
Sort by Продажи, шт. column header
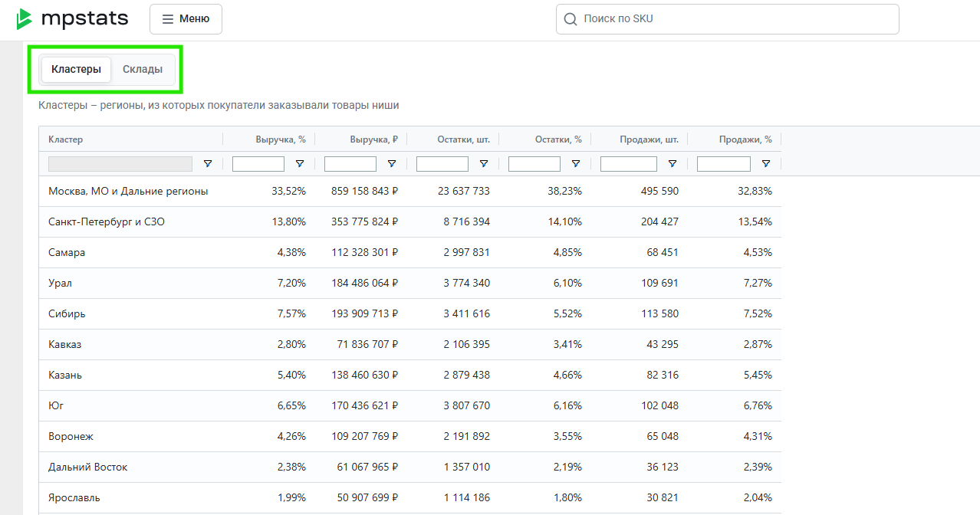[649, 139]
